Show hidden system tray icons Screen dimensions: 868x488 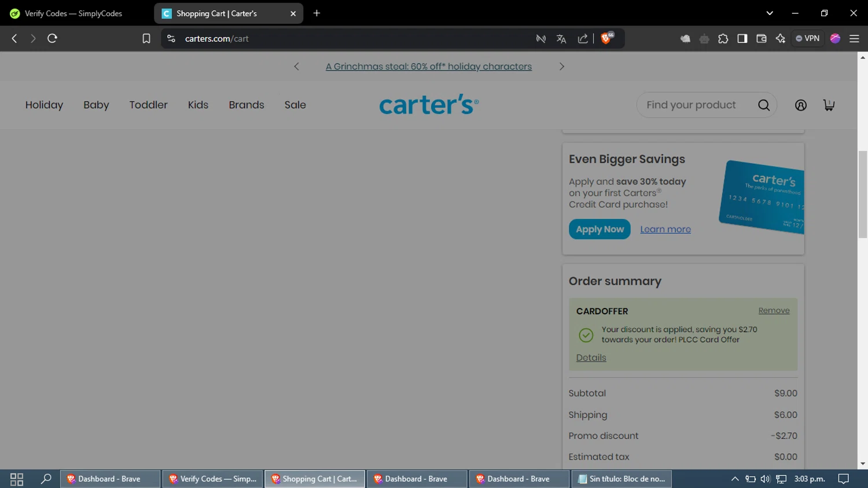735,479
